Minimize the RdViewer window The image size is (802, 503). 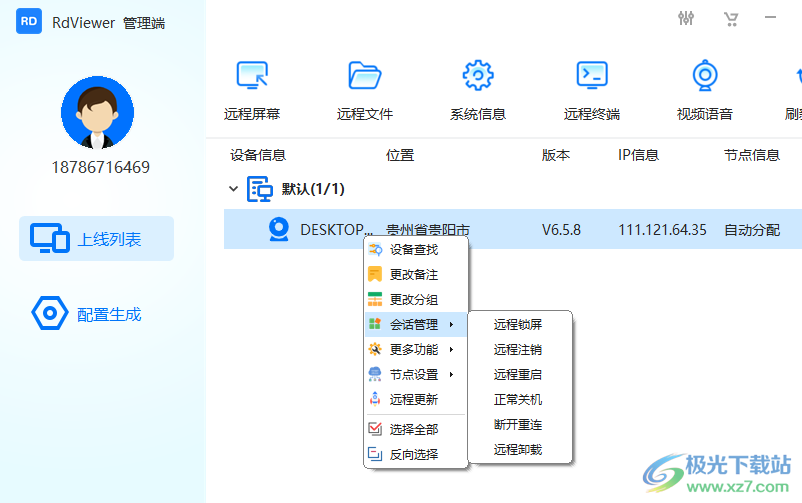point(770,18)
